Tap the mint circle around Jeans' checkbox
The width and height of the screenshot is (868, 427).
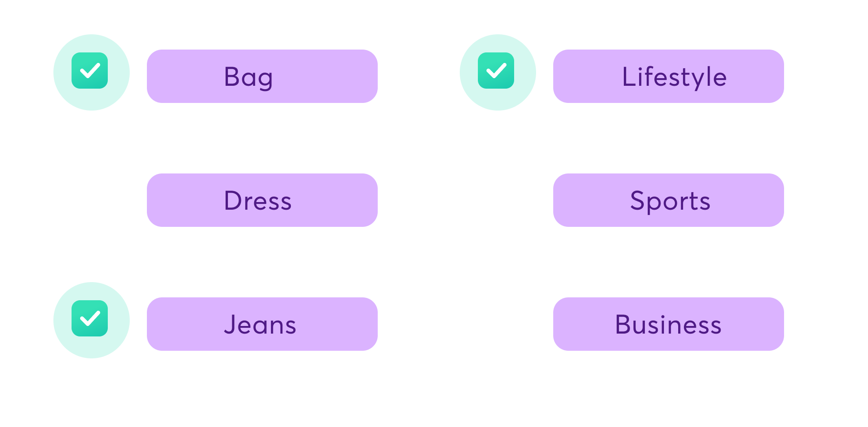pos(92,320)
